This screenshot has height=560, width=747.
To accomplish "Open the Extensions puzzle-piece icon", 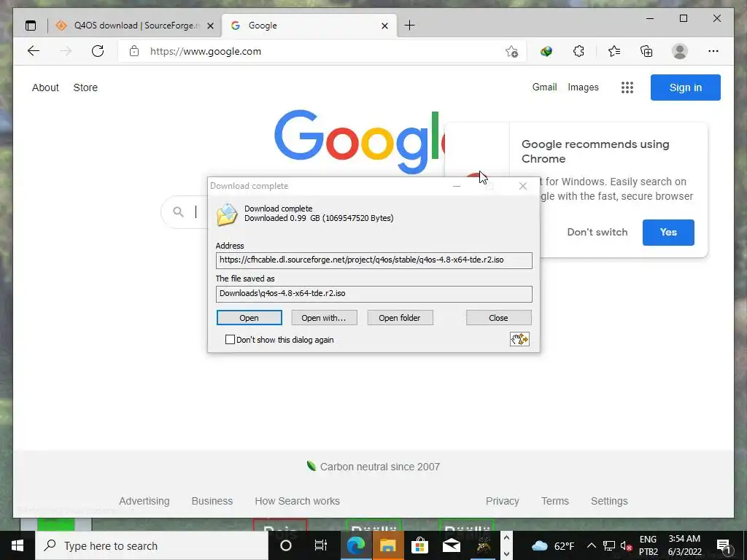I will tap(578, 51).
